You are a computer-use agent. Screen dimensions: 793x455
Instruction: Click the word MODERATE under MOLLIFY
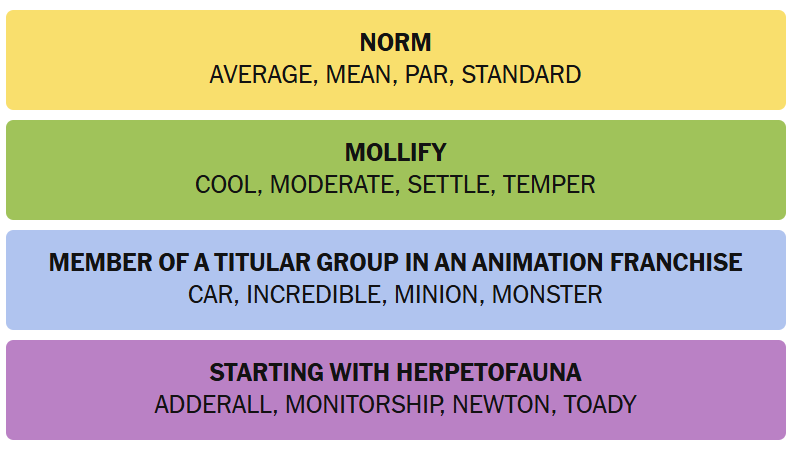click(332, 185)
